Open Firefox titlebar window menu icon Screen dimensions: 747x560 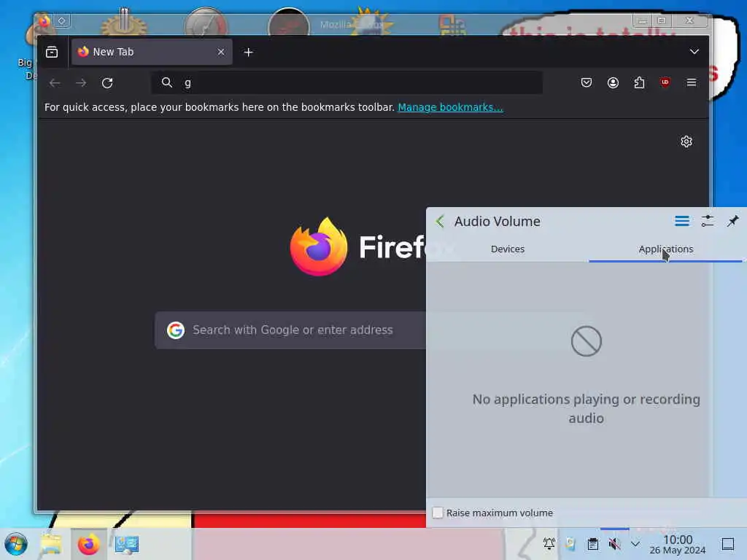tap(44, 21)
